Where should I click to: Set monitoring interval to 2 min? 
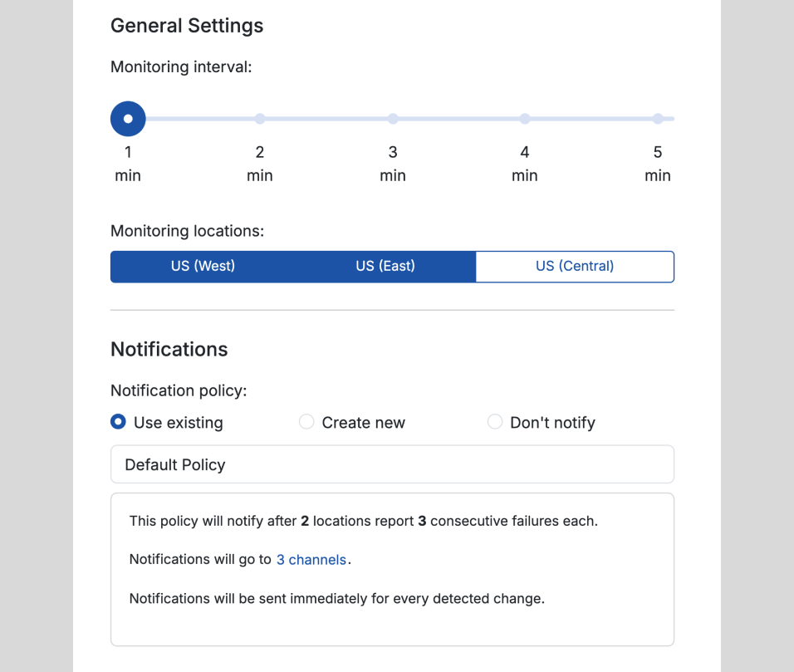tap(260, 119)
